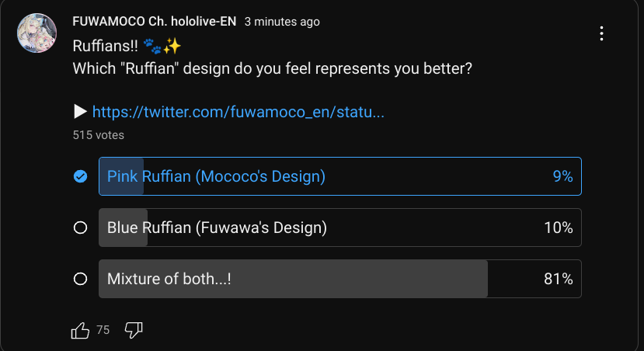The width and height of the screenshot is (644, 351).
Task: Click the "Mixture of both...!" option text
Action: [x=169, y=280]
